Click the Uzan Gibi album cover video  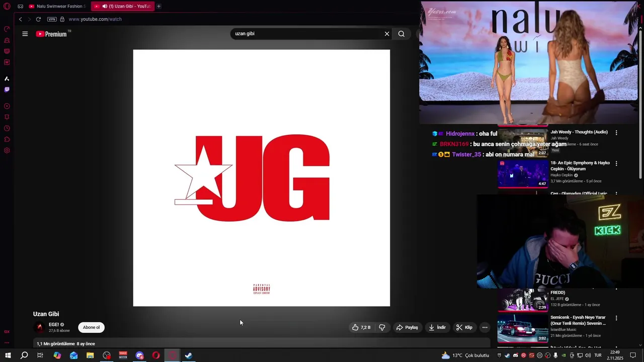click(x=262, y=178)
